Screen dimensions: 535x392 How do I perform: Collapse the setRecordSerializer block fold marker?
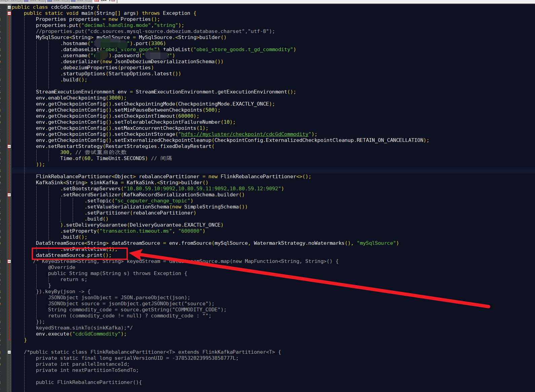coord(9,195)
